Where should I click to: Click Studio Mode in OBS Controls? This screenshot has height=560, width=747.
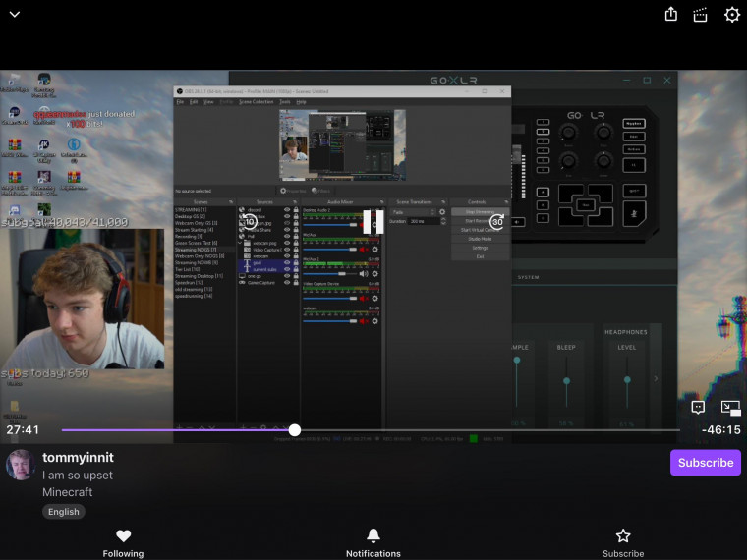[480, 239]
